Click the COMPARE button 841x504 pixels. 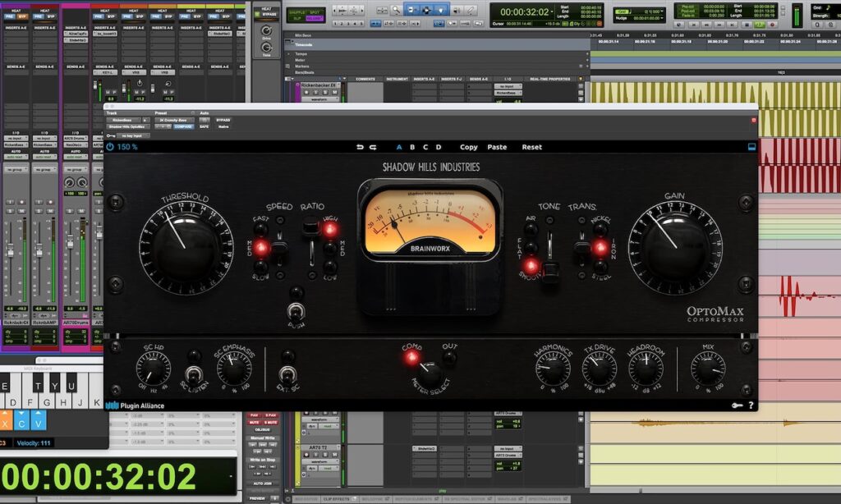tap(183, 126)
